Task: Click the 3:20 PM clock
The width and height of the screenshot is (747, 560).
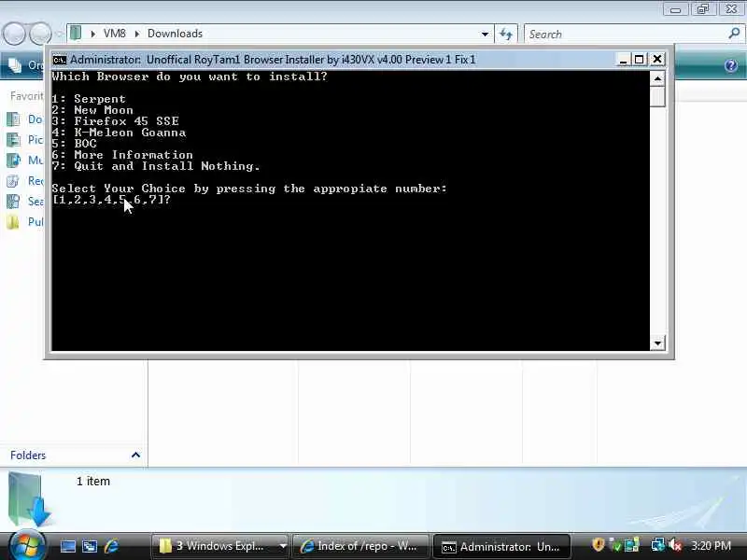Action: click(711, 546)
